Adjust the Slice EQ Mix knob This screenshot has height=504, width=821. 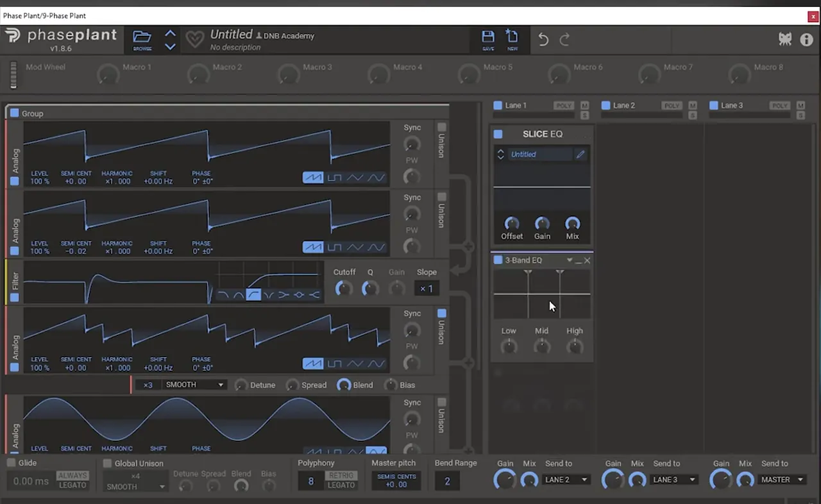(x=572, y=224)
